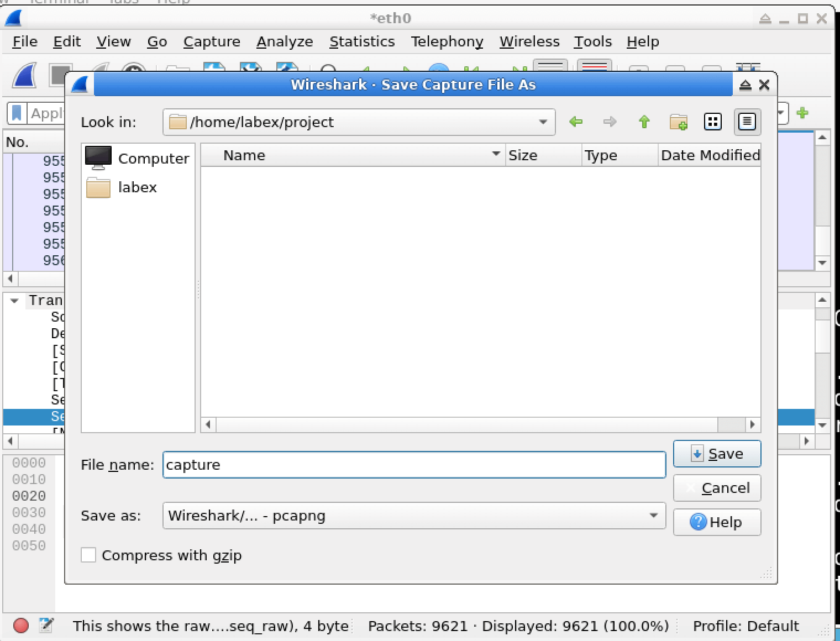
Task: Open the Capture menu
Action: pyautogui.click(x=212, y=41)
